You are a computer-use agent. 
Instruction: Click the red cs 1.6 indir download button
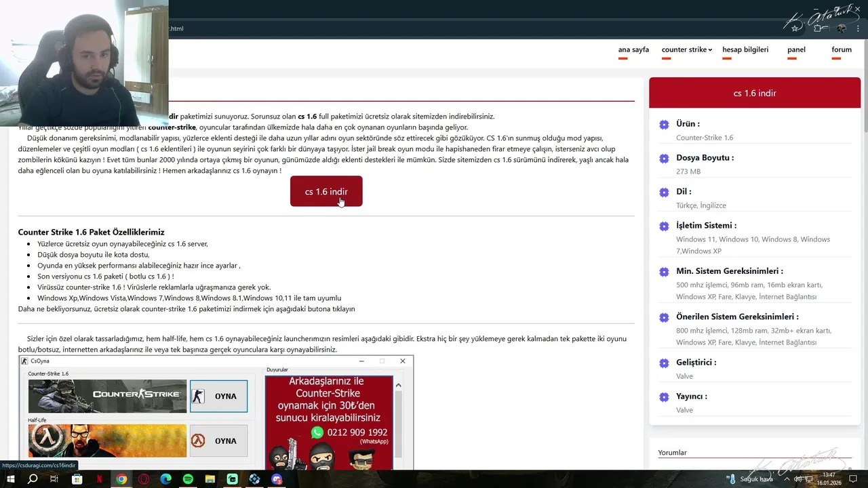(x=326, y=192)
